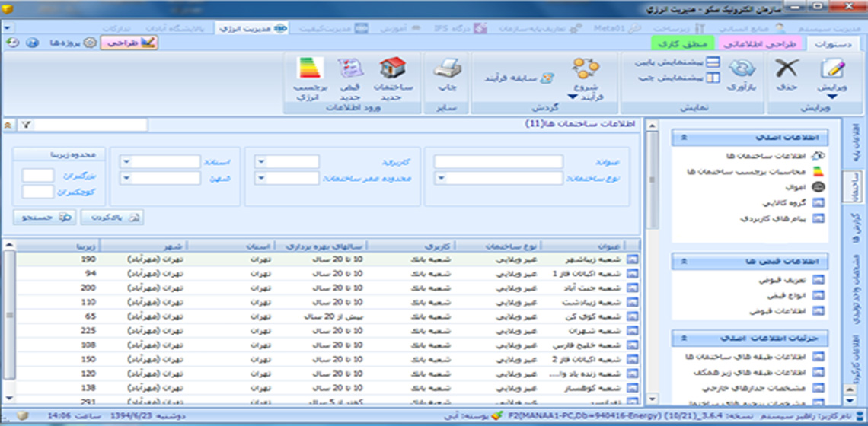Start a process with the شروع فرآیند icon
The width and height of the screenshot is (868, 426).
point(586,70)
